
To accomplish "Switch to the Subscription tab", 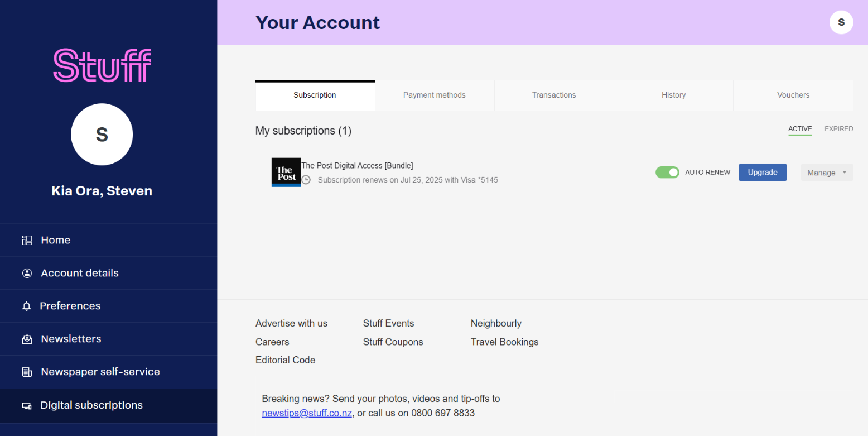I will coord(315,95).
